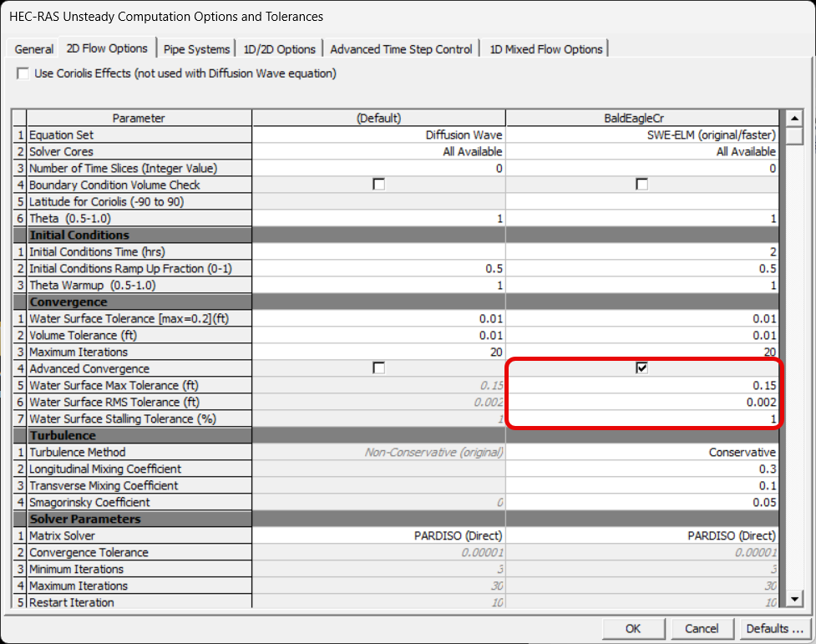Click the OK button
The height and width of the screenshot is (644, 816).
coord(633,629)
